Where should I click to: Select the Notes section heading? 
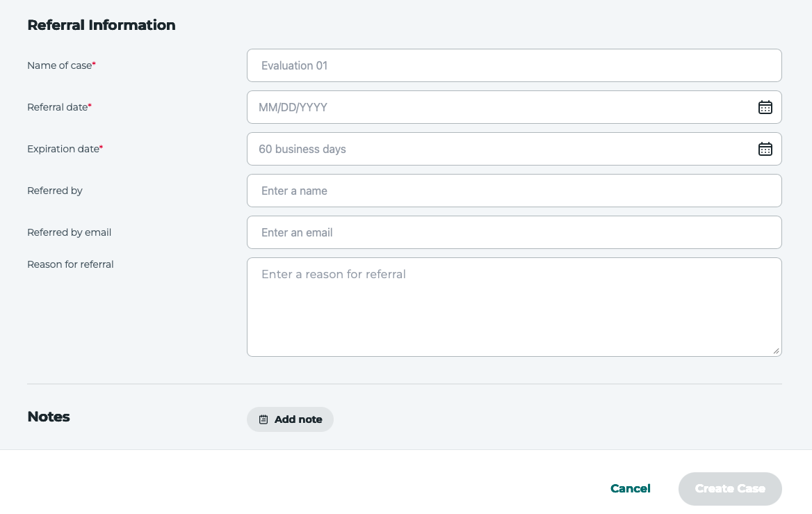tap(48, 417)
